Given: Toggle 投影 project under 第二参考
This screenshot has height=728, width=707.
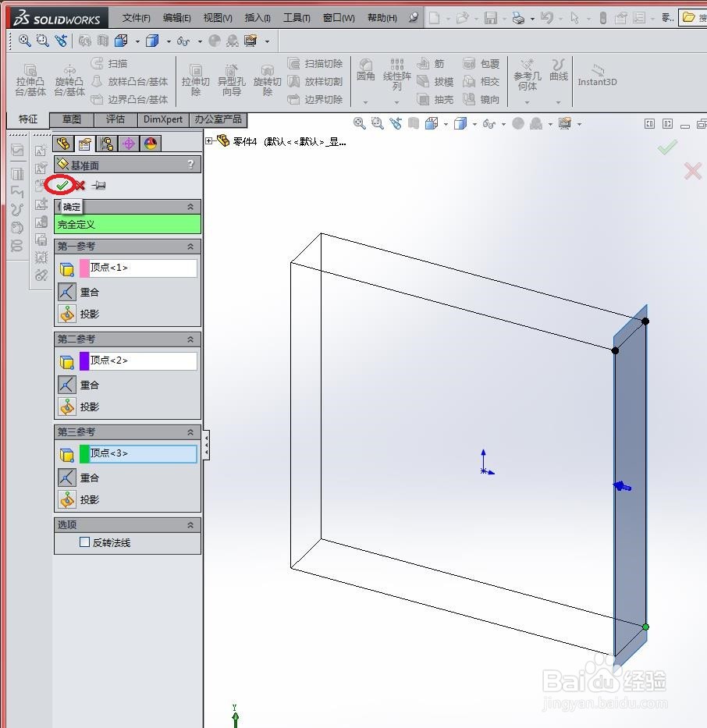Looking at the screenshot, I should tap(67, 407).
